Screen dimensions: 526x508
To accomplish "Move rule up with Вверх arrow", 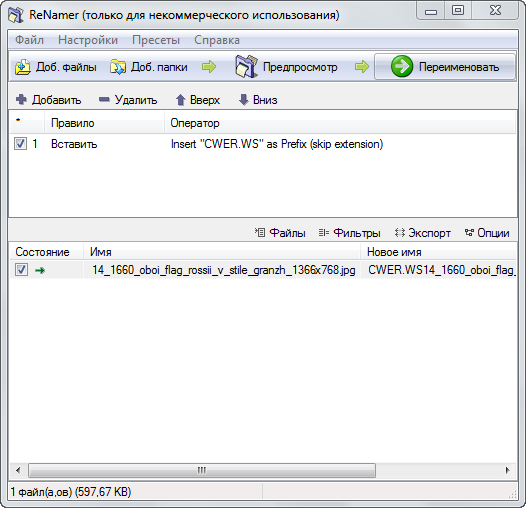I will [180, 100].
